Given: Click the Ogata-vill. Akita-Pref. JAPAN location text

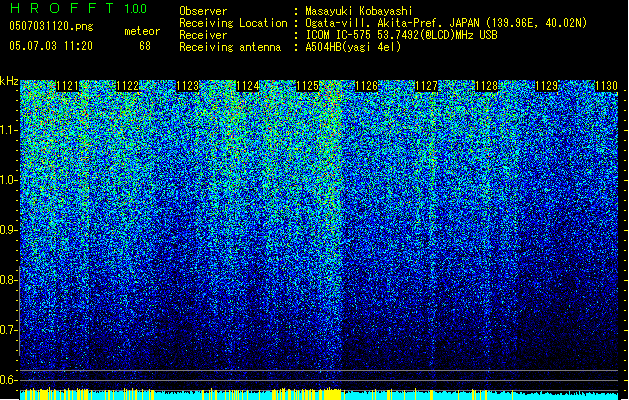Looking at the screenshot, I should [446, 23].
